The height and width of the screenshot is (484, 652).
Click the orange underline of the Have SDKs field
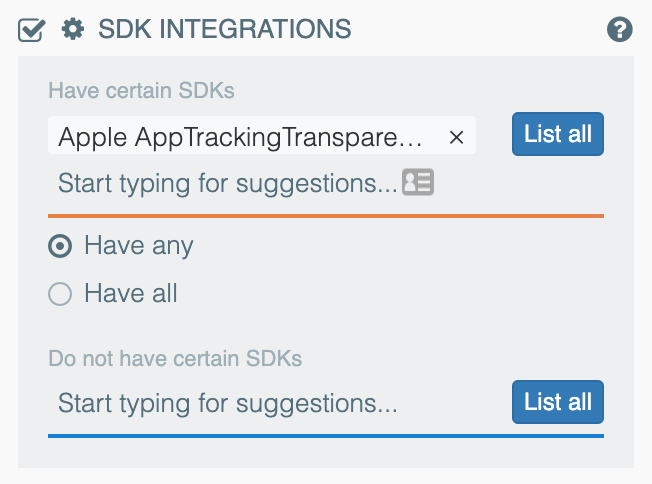click(x=326, y=215)
